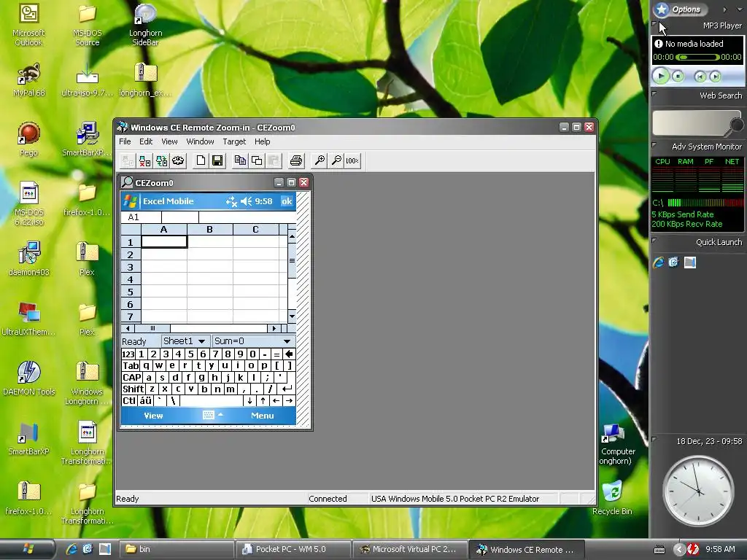The height and width of the screenshot is (560, 747).
Task: Tap the Tab key on on-screen keyboard
Action: (x=131, y=366)
